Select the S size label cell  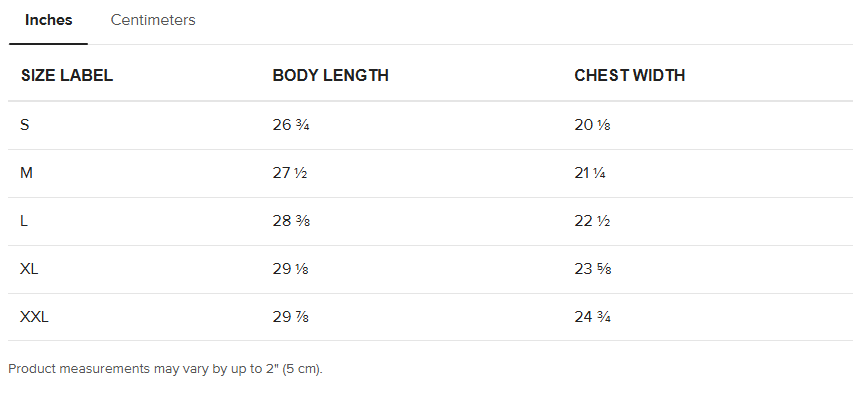pos(25,125)
